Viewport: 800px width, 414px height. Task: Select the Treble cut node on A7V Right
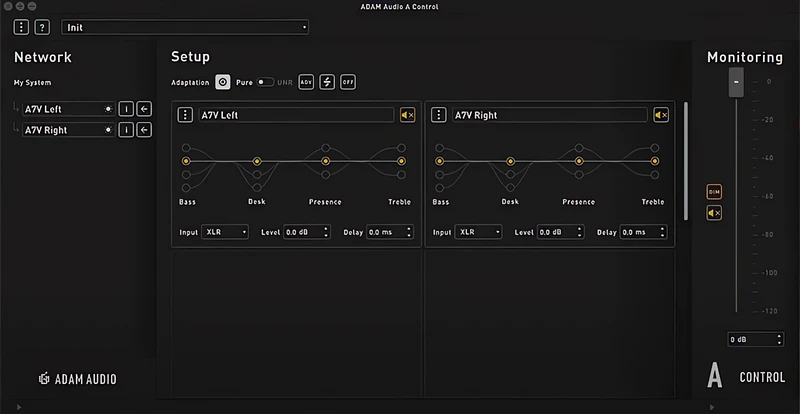tap(655, 175)
